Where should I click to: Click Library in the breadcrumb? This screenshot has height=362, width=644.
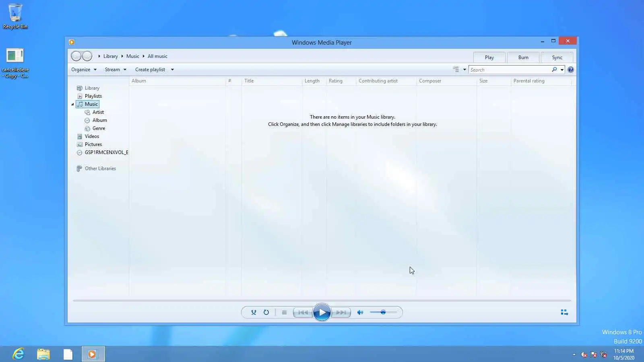point(110,56)
